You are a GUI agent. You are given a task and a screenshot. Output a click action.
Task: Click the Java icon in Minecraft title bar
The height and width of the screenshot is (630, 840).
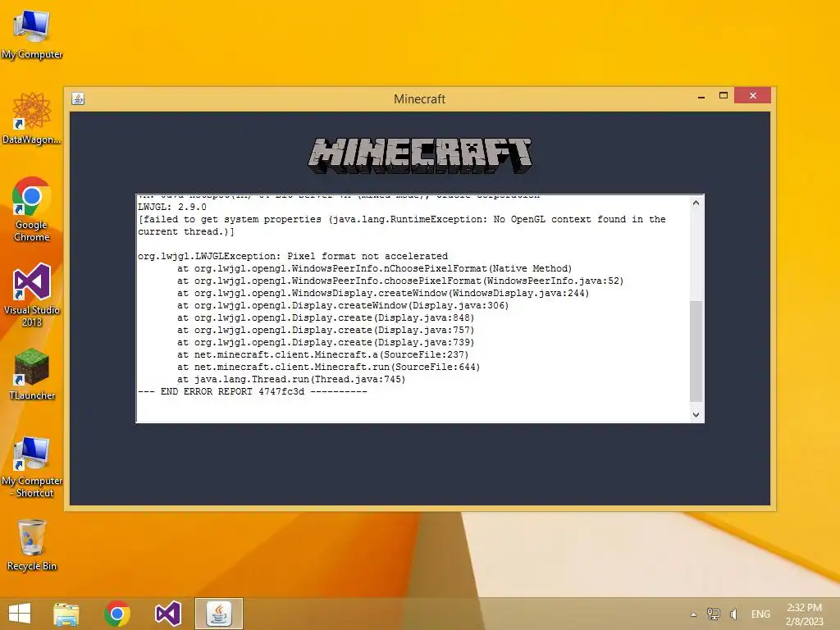click(78, 98)
